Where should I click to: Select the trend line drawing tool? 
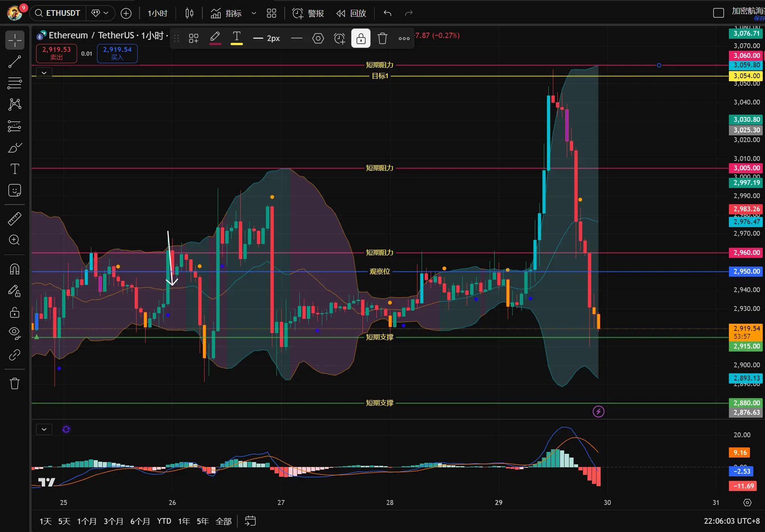point(15,62)
